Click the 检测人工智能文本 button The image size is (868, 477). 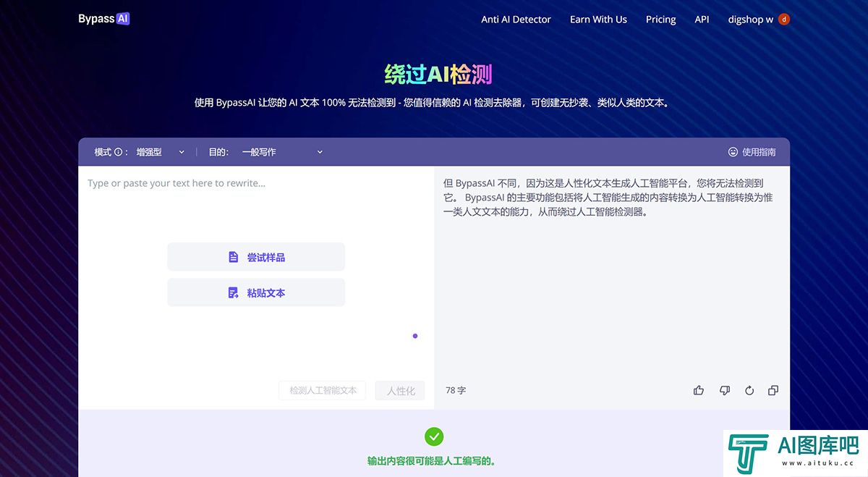point(323,390)
